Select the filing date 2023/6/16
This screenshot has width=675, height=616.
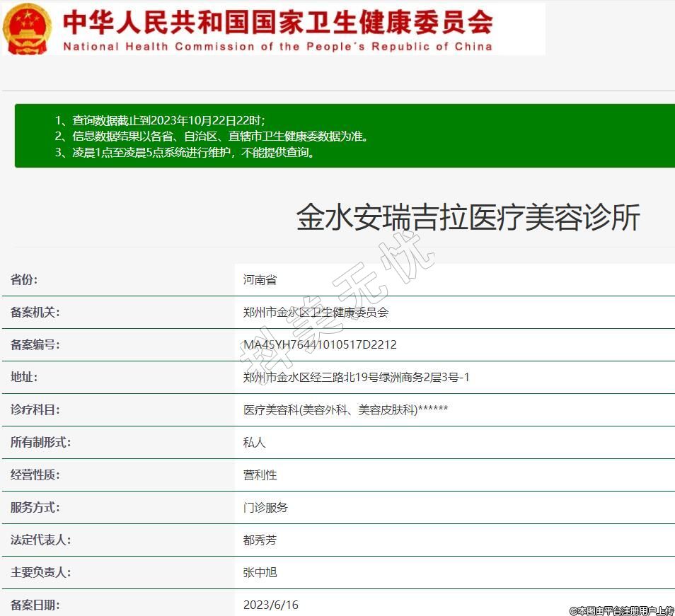(x=271, y=605)
